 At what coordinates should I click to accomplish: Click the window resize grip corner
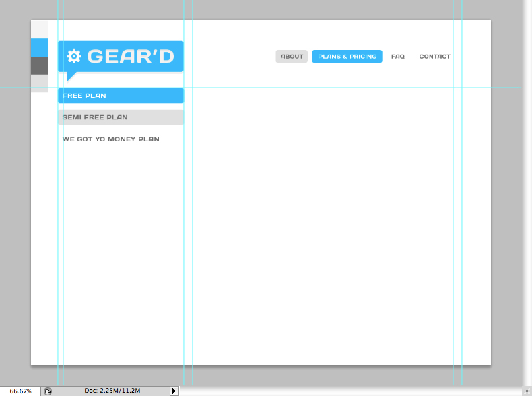(527, 391)
